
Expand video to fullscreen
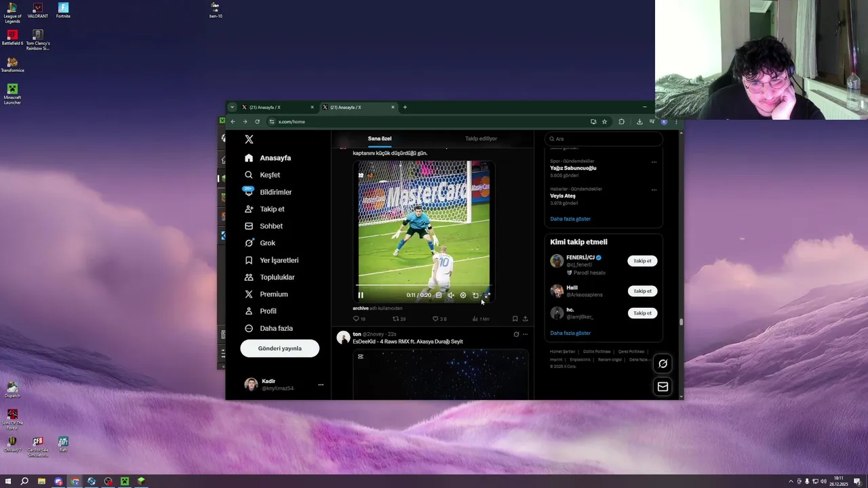(x=487, y=295)
